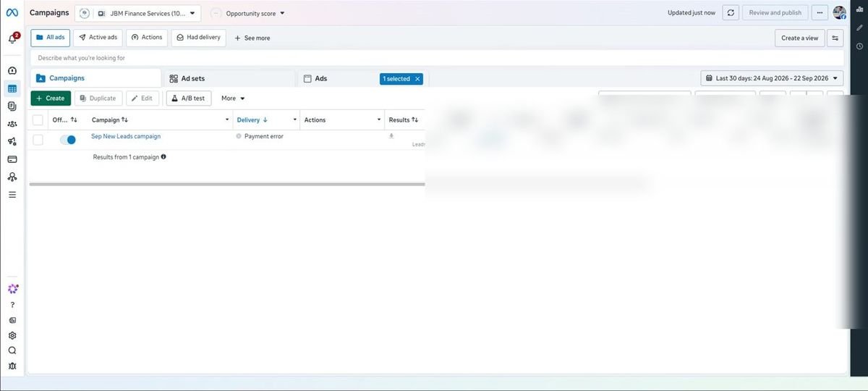Open notifications bell with badge

coord(12,38)
